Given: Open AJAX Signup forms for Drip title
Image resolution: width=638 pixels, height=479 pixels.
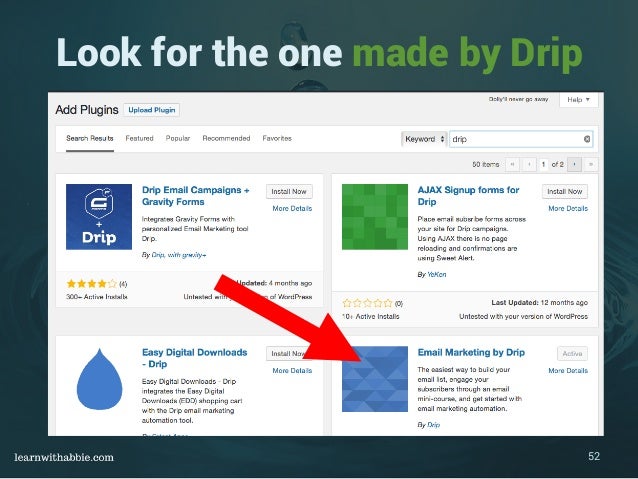Looking at the screenshot, I should coord(468,196).
